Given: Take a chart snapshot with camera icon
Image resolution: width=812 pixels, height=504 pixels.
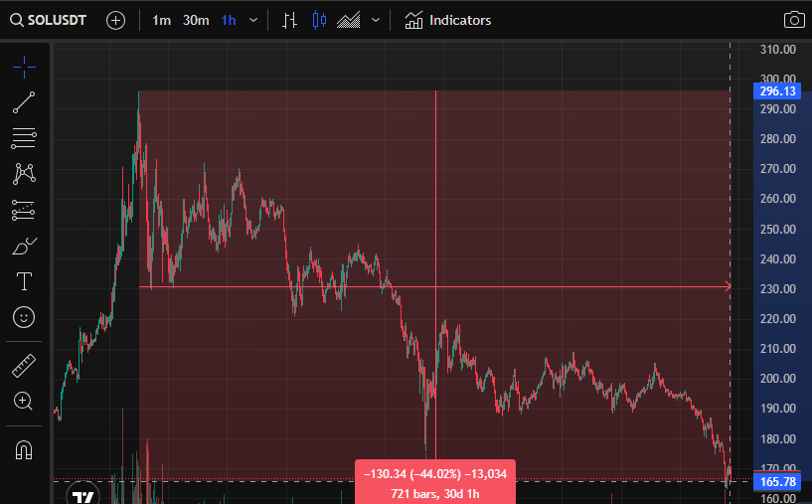Looking at the screenshot, I should (794, 20).
